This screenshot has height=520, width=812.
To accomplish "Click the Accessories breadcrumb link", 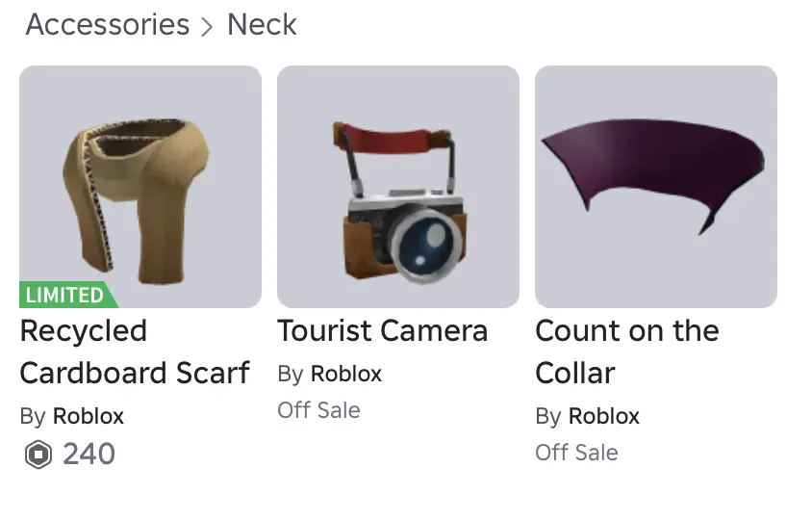I will (x=108, y=25).
